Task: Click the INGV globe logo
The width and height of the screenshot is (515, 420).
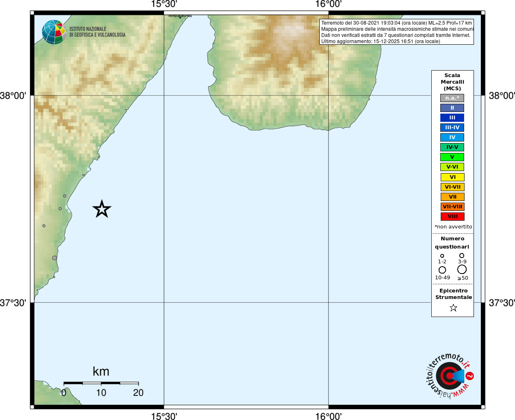Action: click(54, 32)
